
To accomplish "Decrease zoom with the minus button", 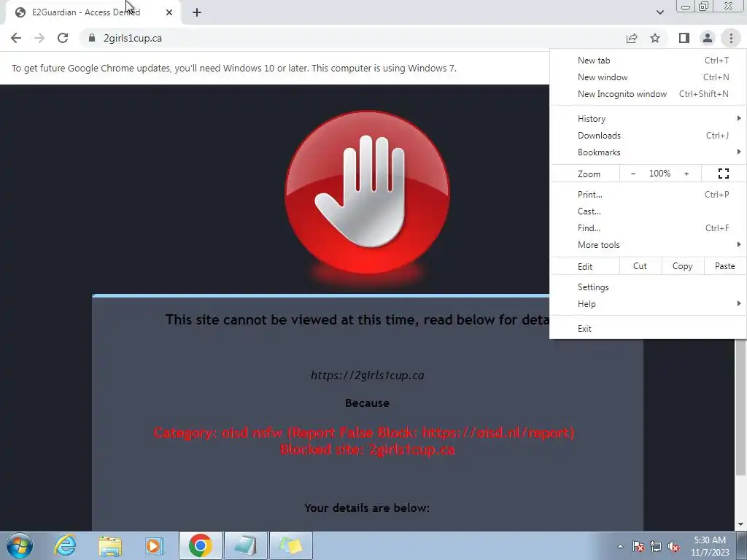I will point(633,174).
